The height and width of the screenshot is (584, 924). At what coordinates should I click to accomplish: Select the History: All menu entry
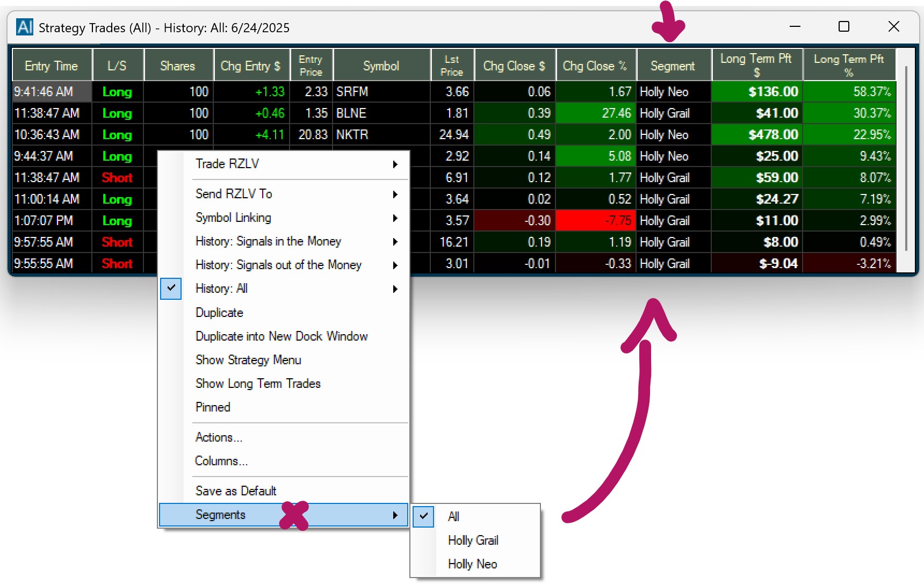[284, 289]
